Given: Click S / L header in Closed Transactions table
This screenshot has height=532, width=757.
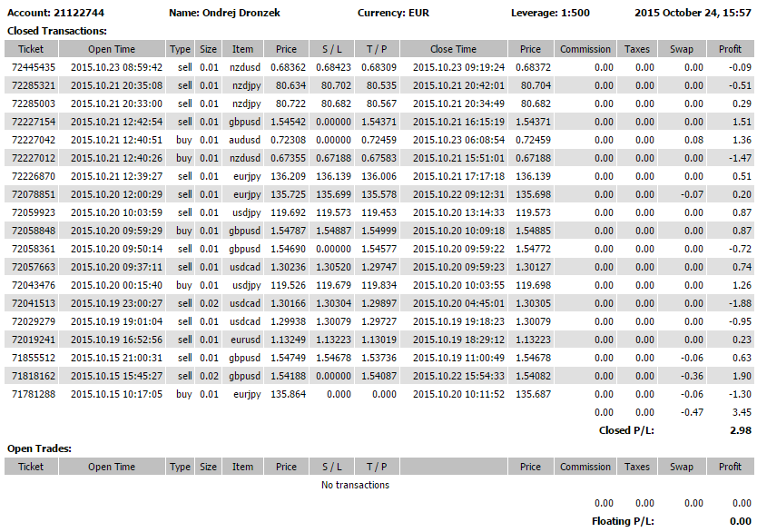Looking at the screenshot, I should 331,49.
